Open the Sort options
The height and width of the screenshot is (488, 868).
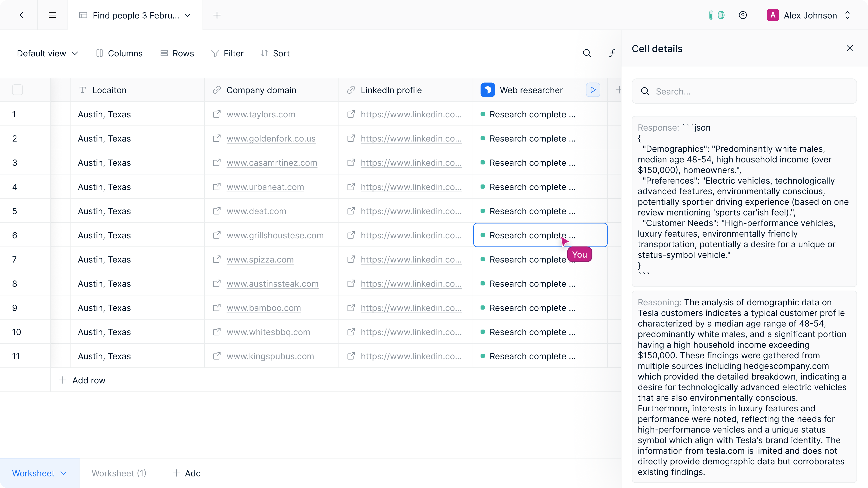[x=275, y=53]
